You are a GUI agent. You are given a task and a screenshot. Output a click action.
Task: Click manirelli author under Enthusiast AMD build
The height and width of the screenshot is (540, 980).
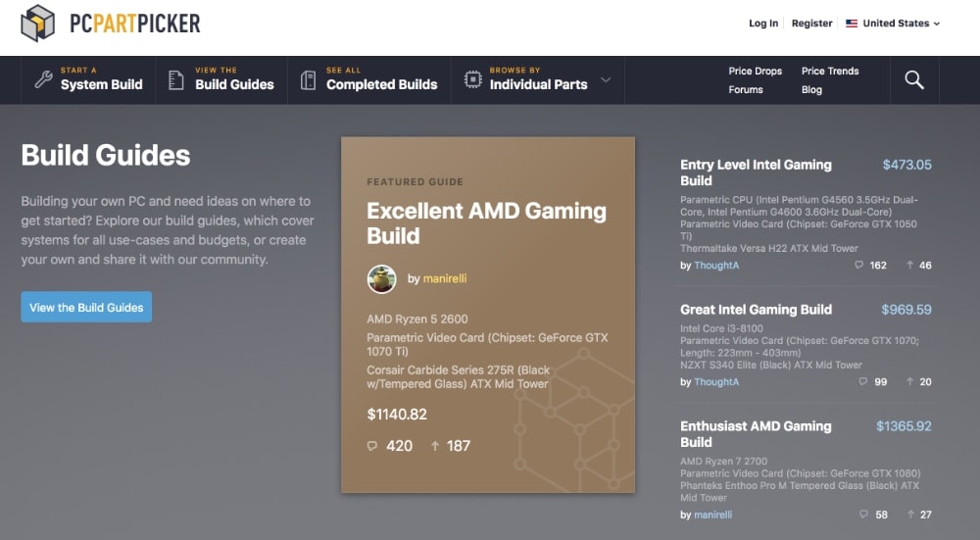[713, 515]
